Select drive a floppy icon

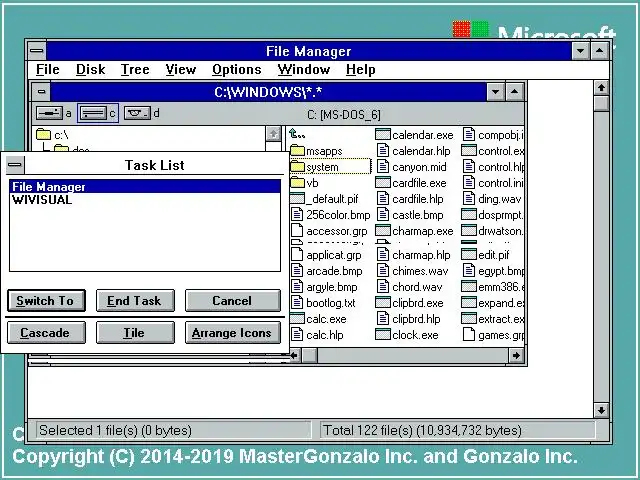[49, 113]
